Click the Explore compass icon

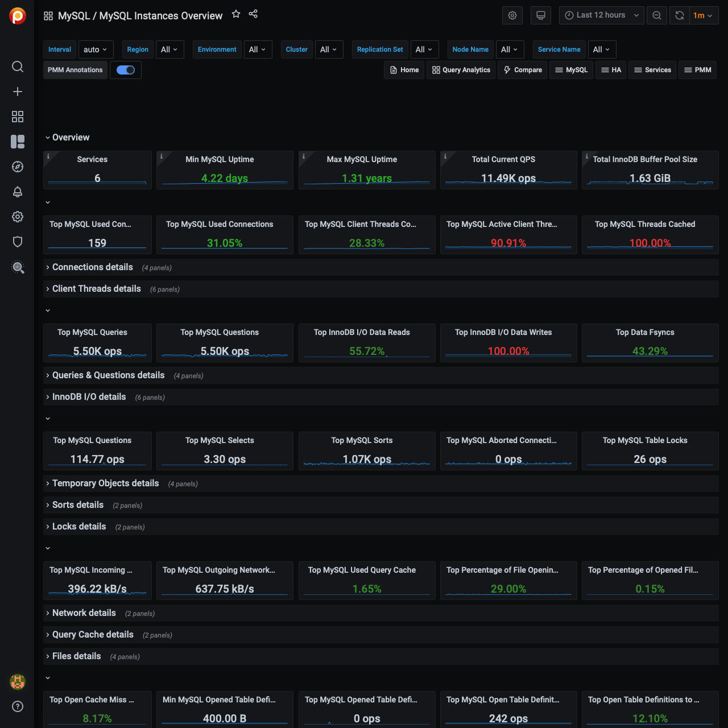pyautogui.click(x=18, y=167)
